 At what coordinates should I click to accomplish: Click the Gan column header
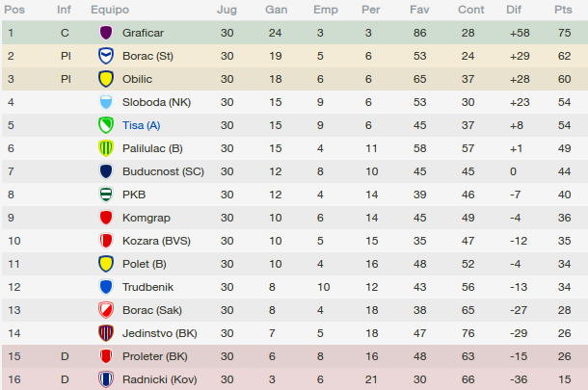(x=276, y=10)
